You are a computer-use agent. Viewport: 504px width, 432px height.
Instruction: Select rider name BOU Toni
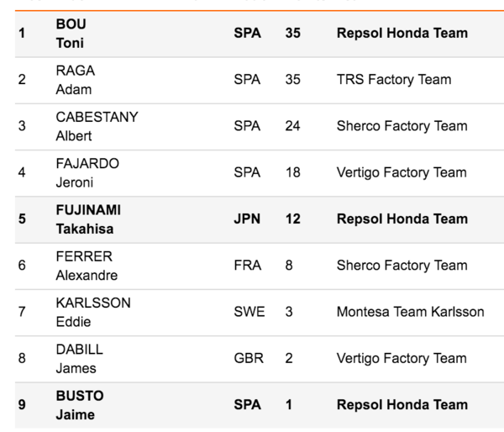tap(71, 34)
